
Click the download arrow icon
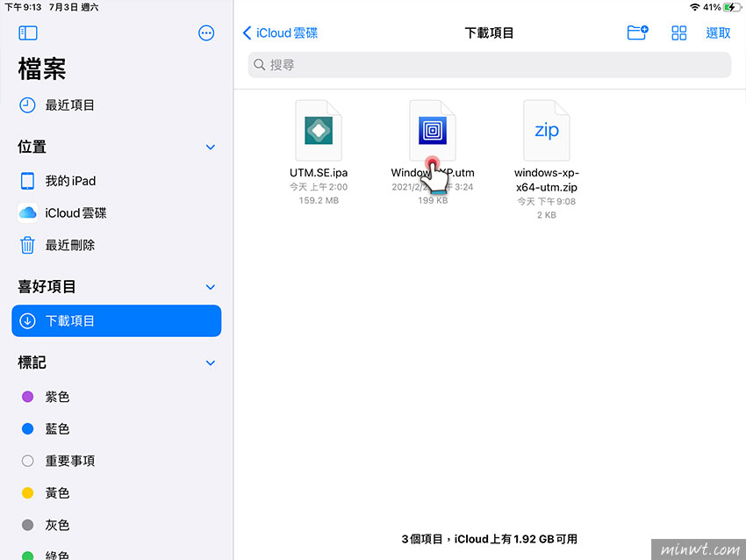coord(27,320)
